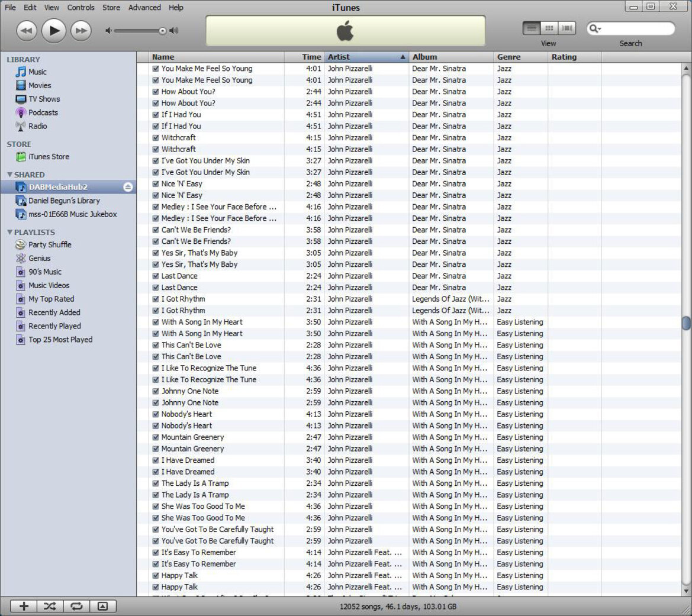Open the Controls menu

click(81, 8)
